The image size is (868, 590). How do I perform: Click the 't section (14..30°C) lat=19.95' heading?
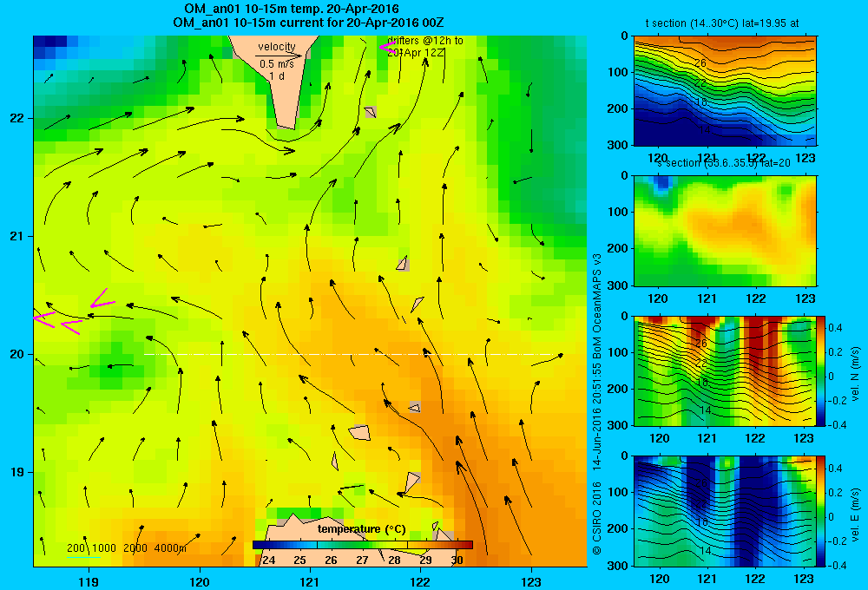click(x=721, y=23)
